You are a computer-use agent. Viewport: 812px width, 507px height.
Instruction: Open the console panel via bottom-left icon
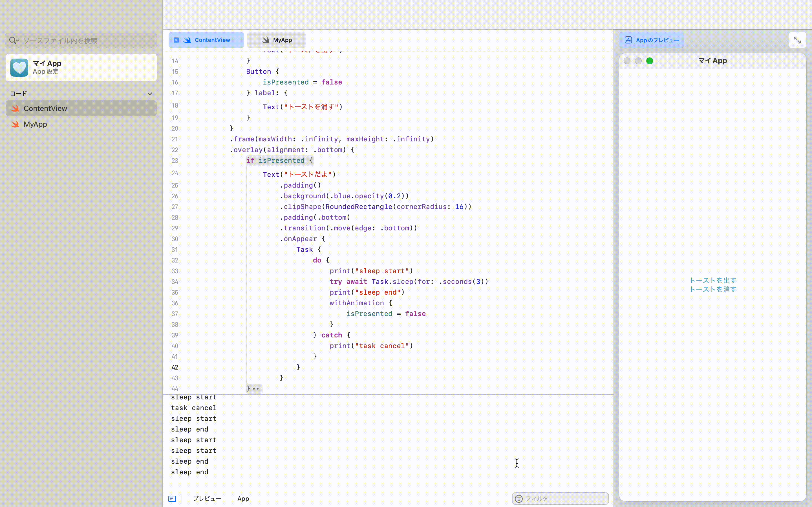pos(172,499)
